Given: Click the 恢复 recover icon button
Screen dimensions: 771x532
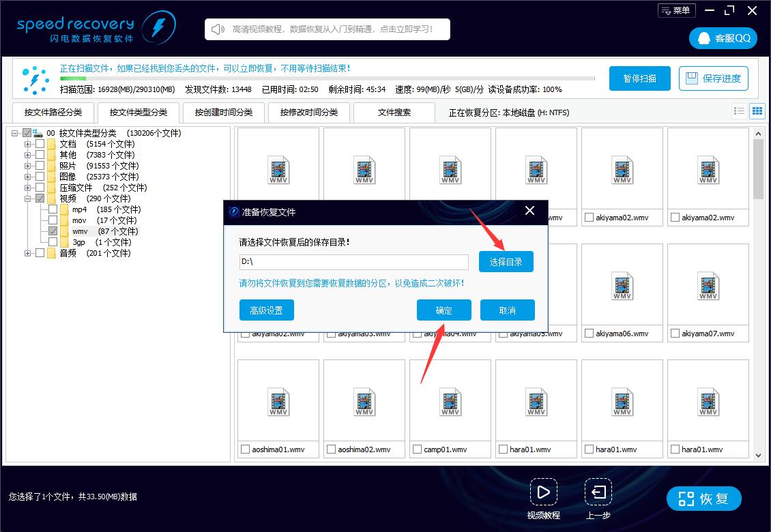Looking at the screenshot, I should pos(704,499).
